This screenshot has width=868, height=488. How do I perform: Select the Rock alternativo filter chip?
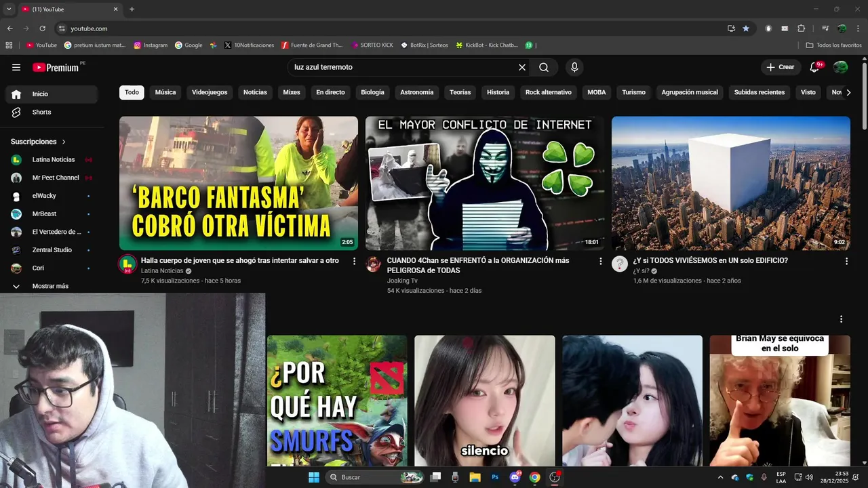[549, 92]
